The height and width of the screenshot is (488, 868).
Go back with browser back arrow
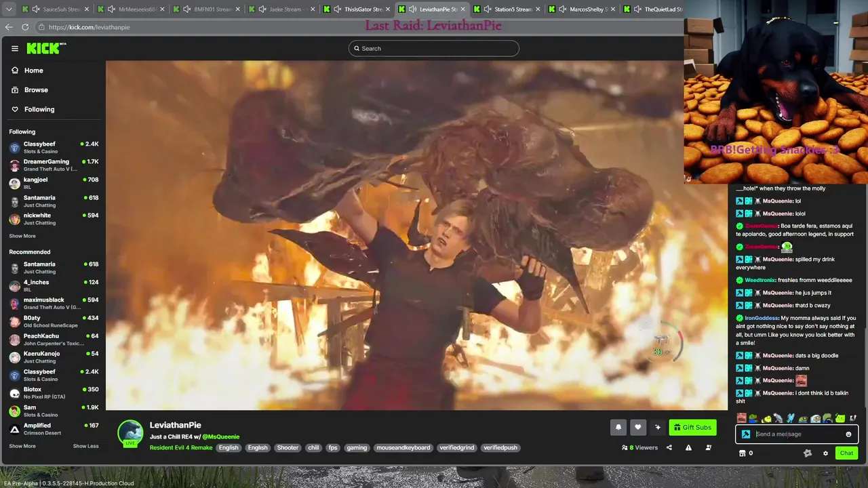tap(9, 27)
